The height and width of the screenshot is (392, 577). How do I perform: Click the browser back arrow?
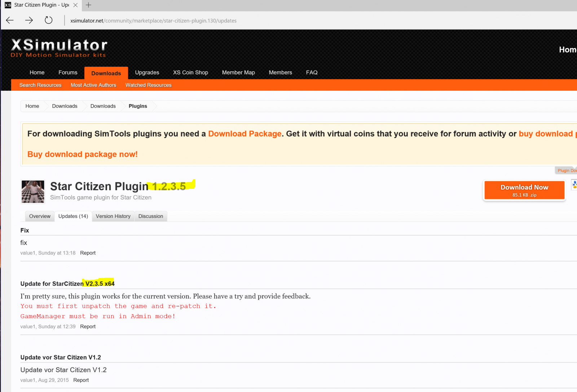10,20
